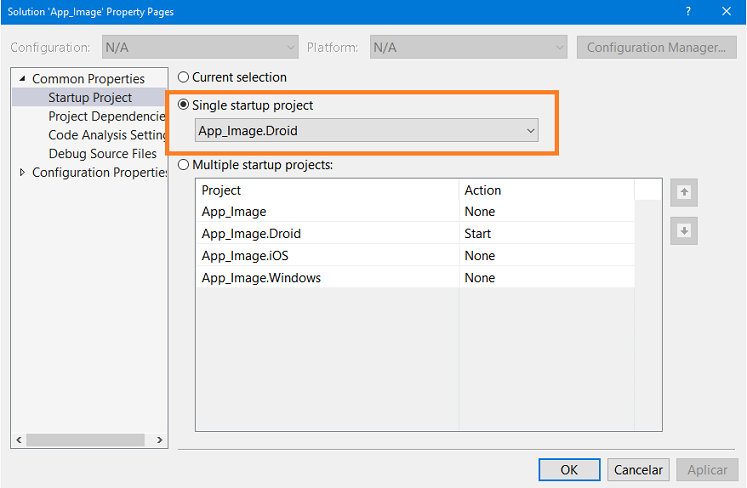
Task: Close the Property Pages dialog
Action: [726, 11]
